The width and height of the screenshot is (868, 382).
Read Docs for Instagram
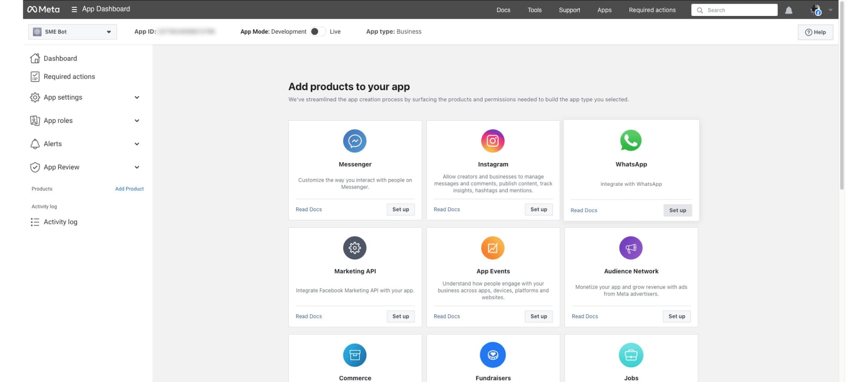[447, 209]
